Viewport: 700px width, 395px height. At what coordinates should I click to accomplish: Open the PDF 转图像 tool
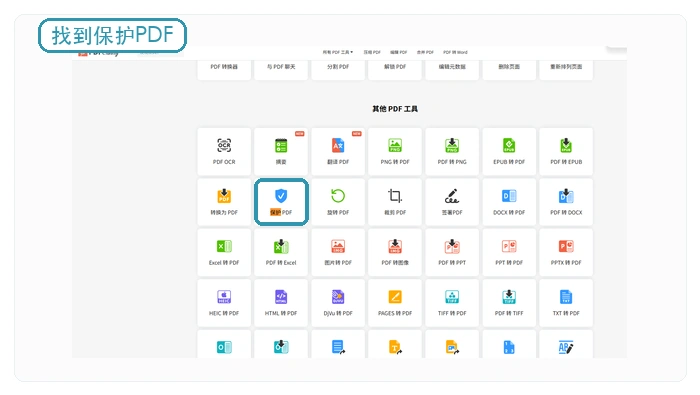click(x=395, y=252)
